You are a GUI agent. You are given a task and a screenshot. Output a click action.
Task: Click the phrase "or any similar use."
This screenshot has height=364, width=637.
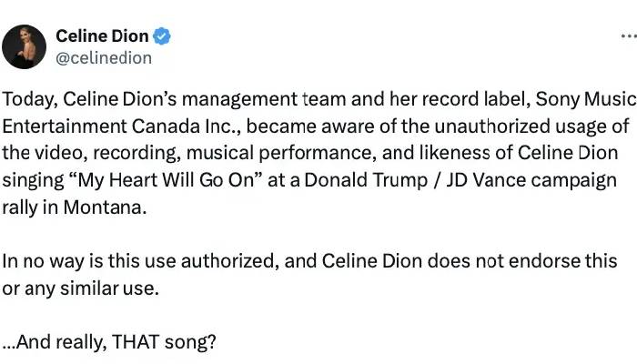click(78, 288)
